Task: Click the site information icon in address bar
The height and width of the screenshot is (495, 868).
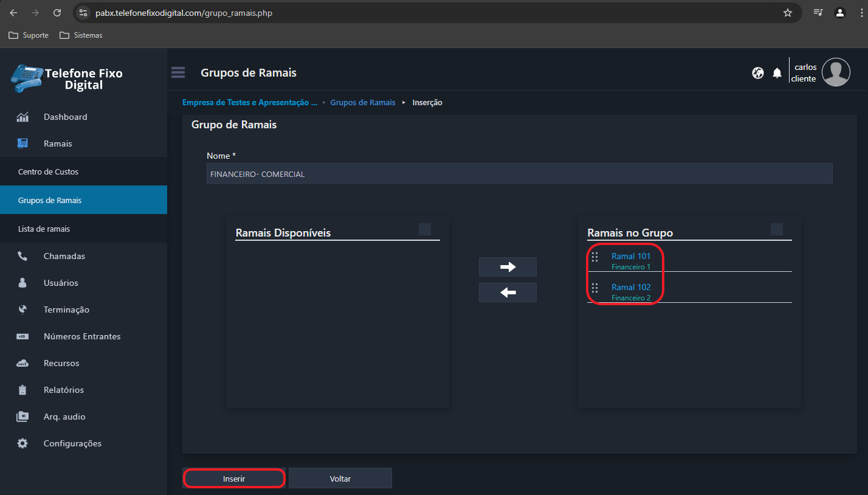Action: (84, 13)
